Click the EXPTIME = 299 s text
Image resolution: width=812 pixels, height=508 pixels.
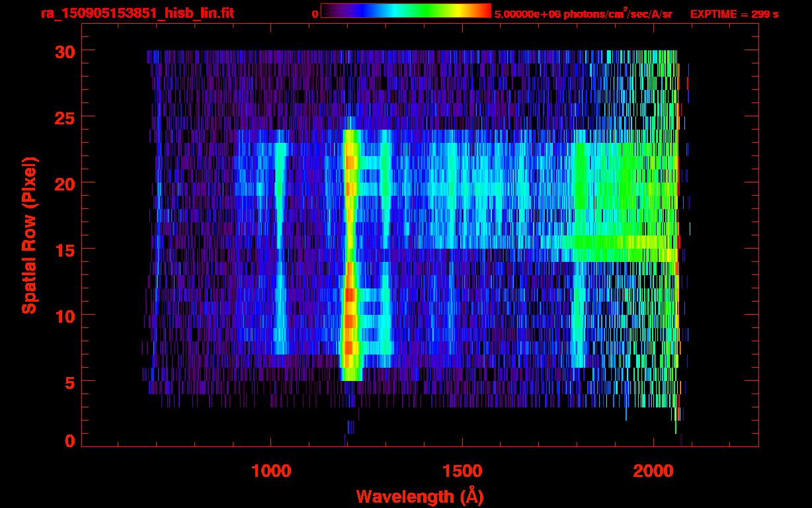734,14
